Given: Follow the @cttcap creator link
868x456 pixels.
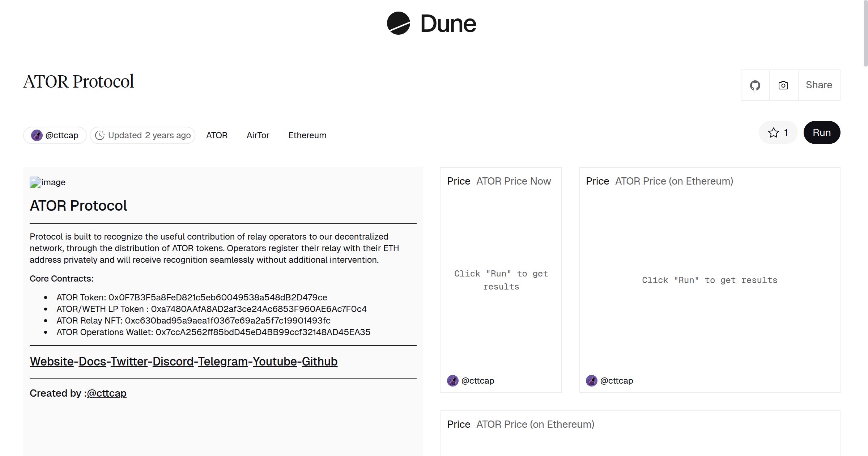Looking at the screenshot, I should tap(107, 393).
